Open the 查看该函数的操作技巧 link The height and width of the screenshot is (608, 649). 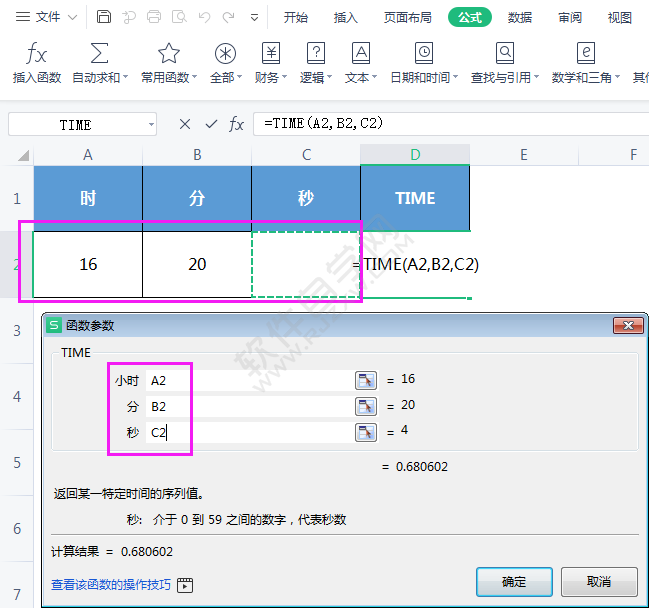tap(111, 585)
